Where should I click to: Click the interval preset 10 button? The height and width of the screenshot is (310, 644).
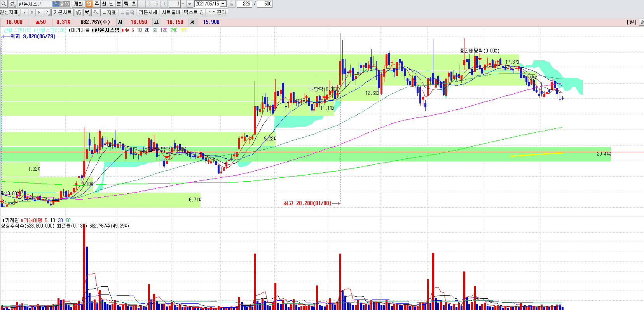coord(164,4)
